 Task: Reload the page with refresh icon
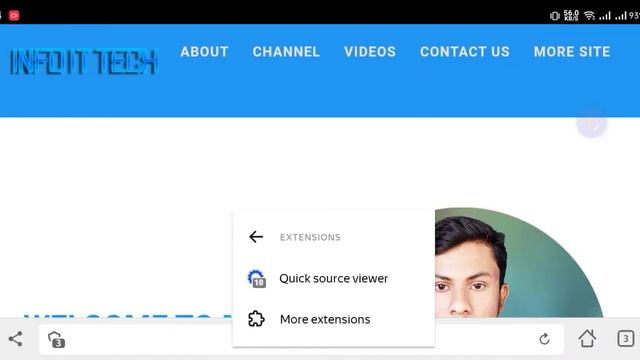pos(544,339)
